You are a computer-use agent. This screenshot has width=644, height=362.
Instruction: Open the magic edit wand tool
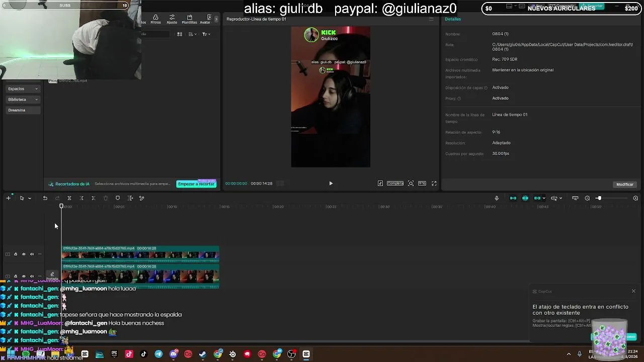point(142,198)
